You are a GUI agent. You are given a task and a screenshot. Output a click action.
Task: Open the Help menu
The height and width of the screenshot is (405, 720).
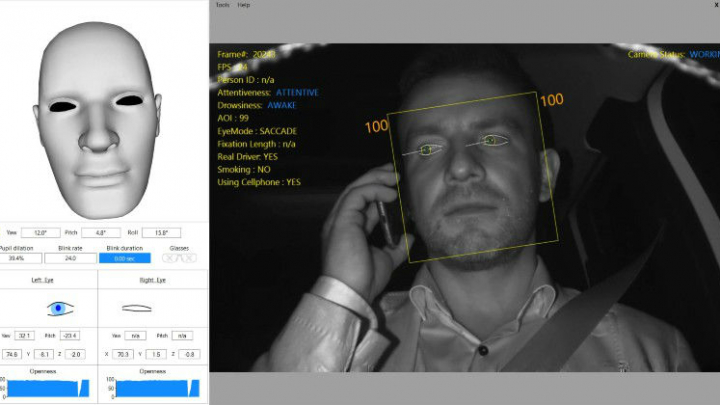(x=244, y=5)
